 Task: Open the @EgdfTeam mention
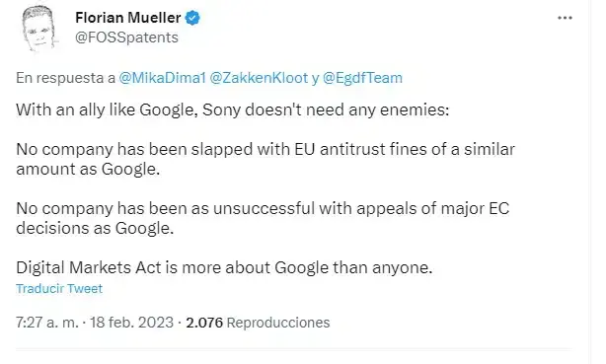[x=362, y=78]
